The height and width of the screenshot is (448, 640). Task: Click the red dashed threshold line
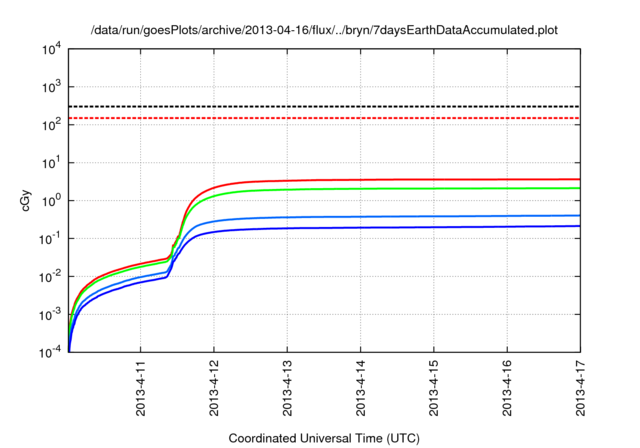pyautogui.click(x=324, y=118)
